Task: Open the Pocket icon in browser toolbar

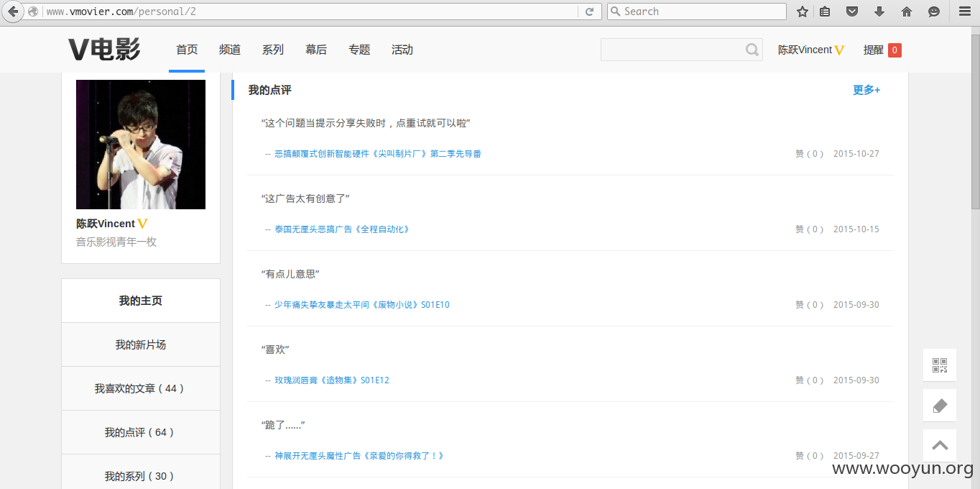Action: (852, 12)
